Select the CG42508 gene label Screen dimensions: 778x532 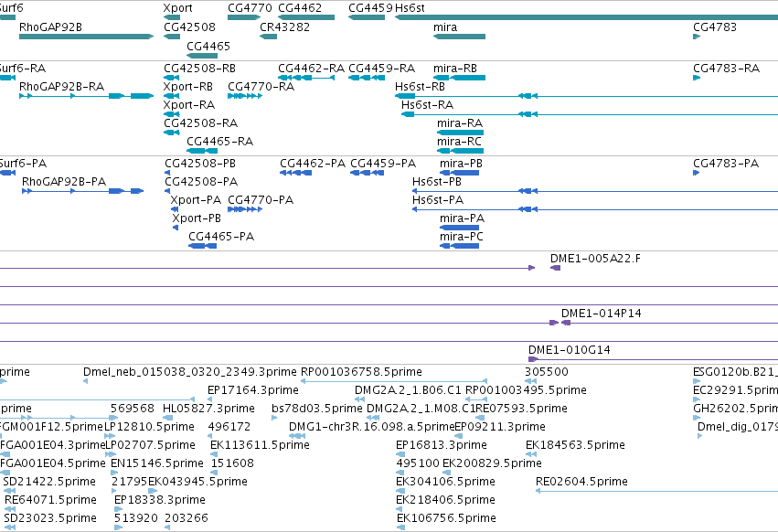(189, 27)
